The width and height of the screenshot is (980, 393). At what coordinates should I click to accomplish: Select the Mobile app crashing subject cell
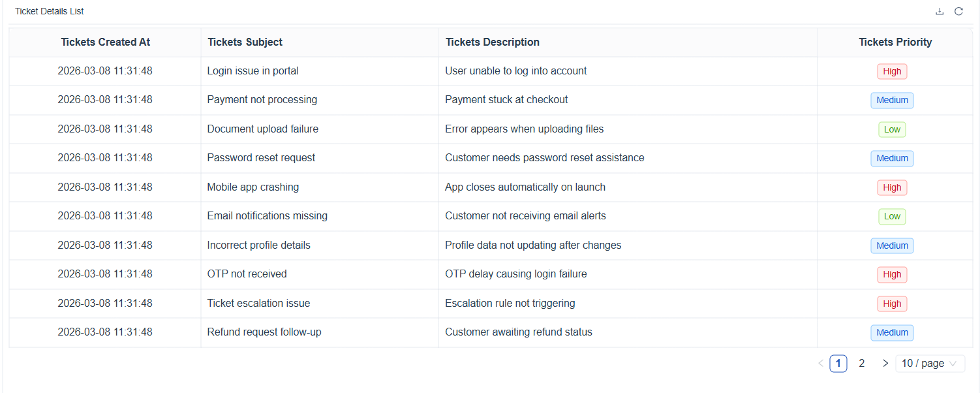click(253, 187)
